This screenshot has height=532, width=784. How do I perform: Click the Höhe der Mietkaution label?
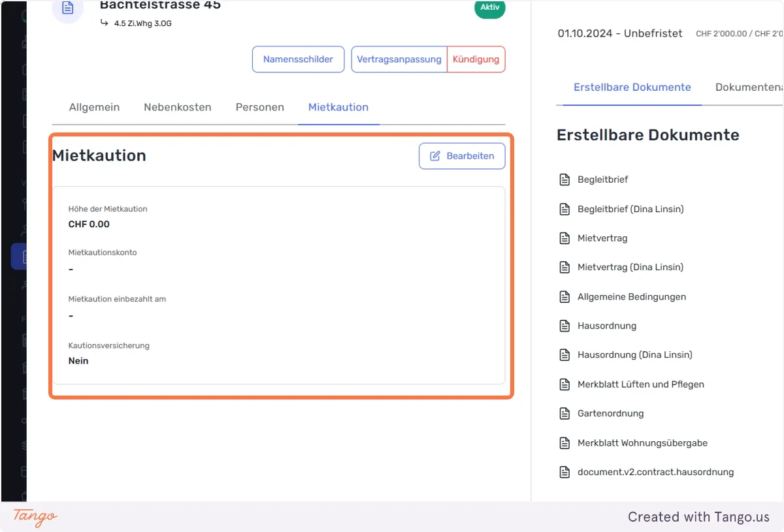[108, 209]
